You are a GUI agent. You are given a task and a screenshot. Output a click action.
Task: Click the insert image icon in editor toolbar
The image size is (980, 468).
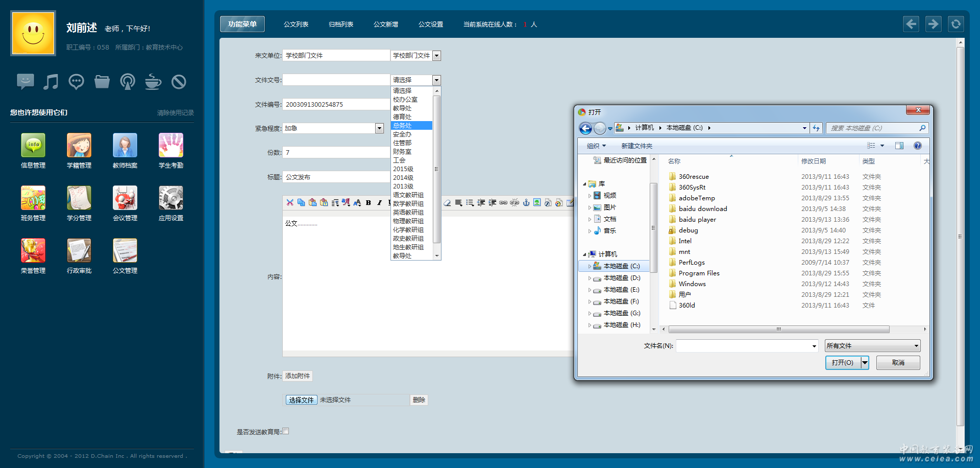click(x=537, y=203)
